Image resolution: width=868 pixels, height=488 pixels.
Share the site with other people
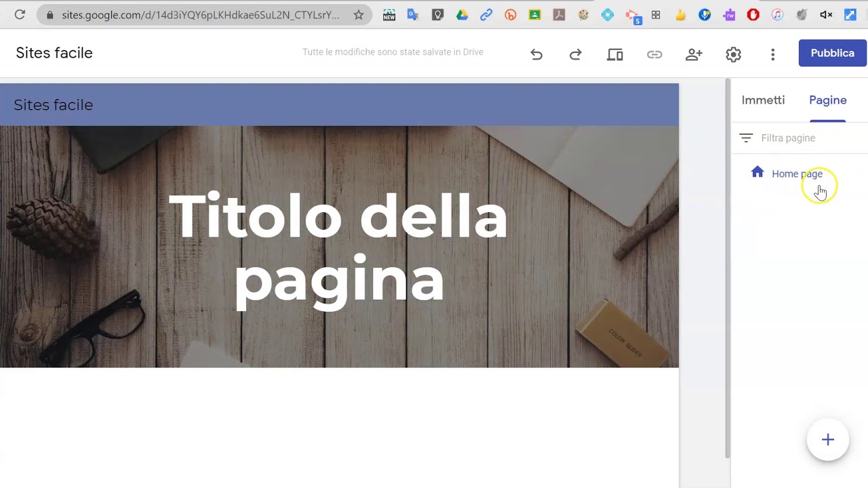tap(694, 54)
